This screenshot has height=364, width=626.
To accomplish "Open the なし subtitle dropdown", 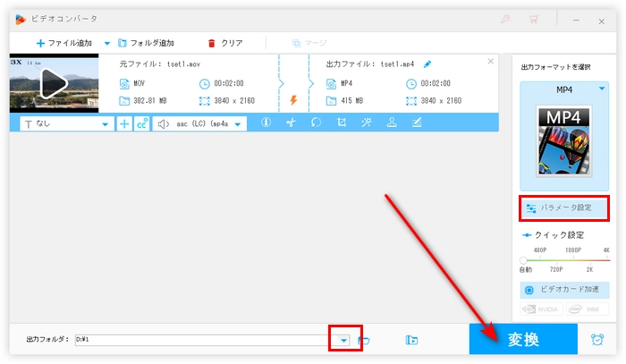I will 67,123.
